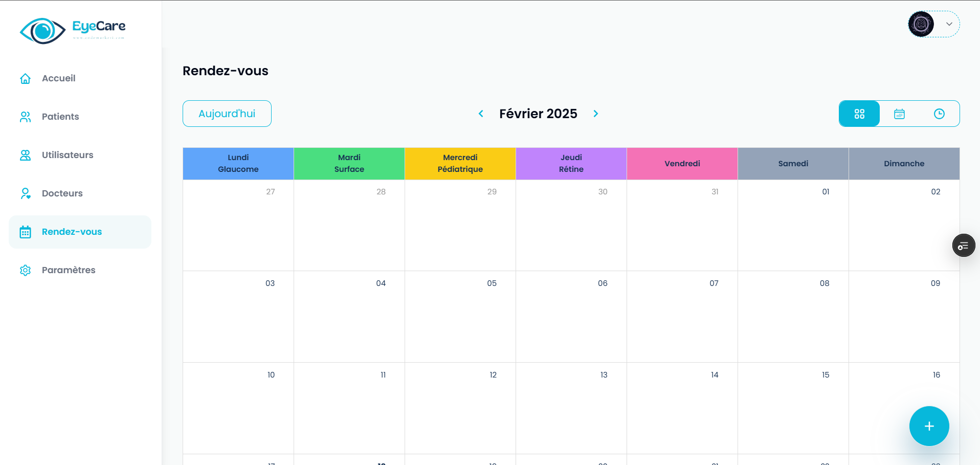
Task: Switch to day clock view
Action: 939,114
